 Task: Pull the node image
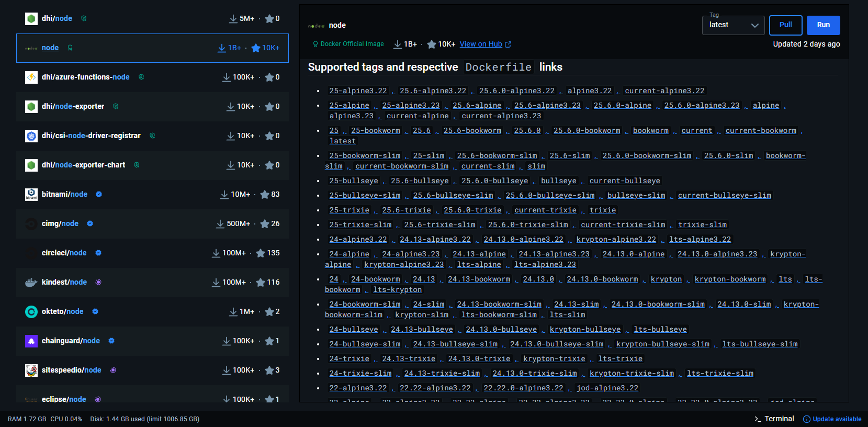click(x=786, y=25)
